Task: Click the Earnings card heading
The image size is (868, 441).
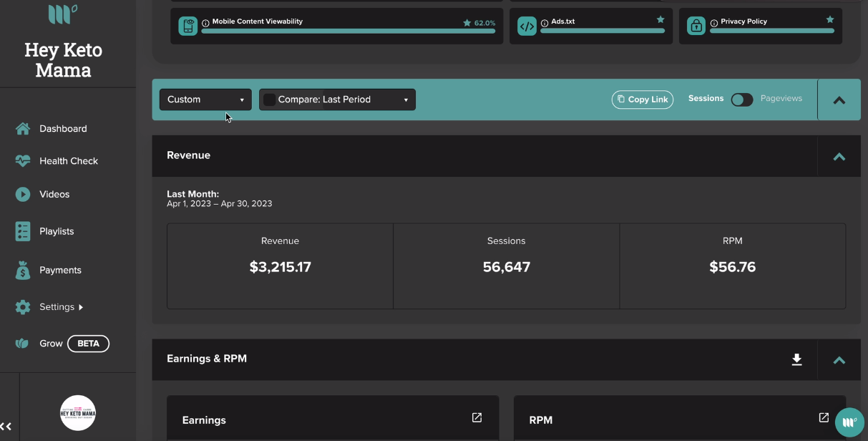Action: (x=204, y=420)
